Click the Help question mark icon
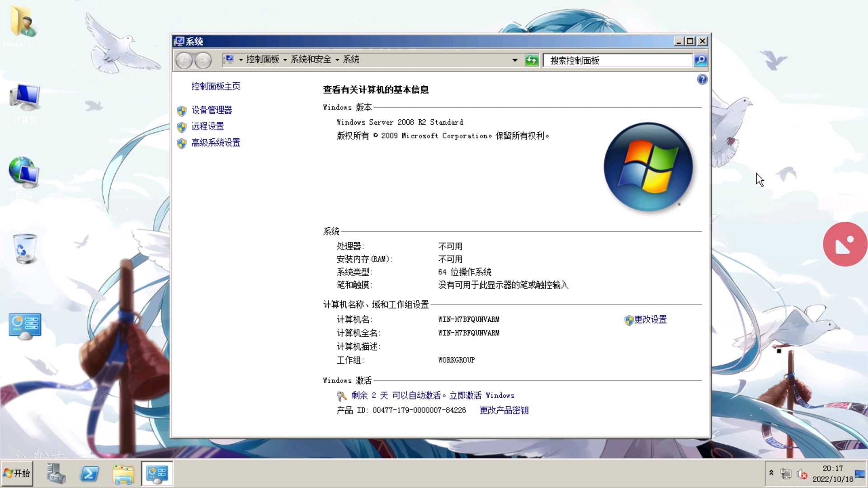This screenshot has height=488, width=868. (x=702, y=80)
